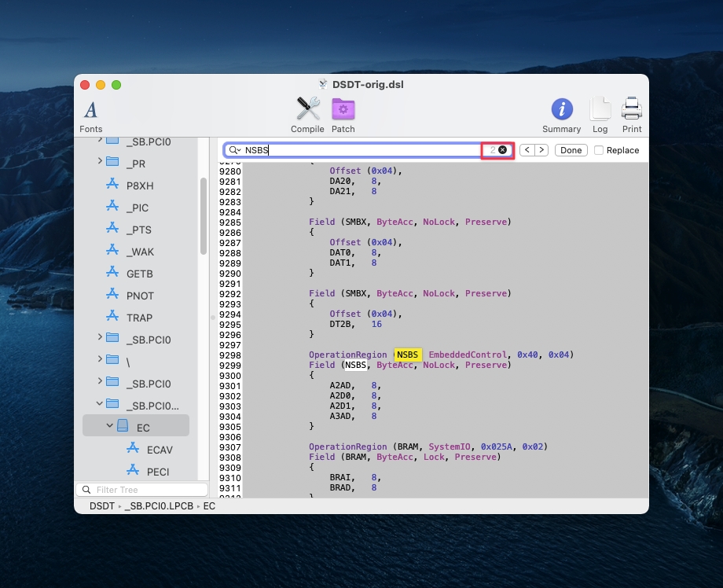Go to next search match
723x588 pixels.
pos(541,150)
